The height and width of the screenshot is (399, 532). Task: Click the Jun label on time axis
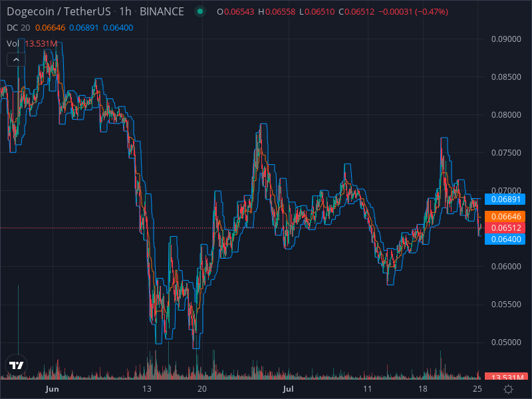tap(53, 389)
